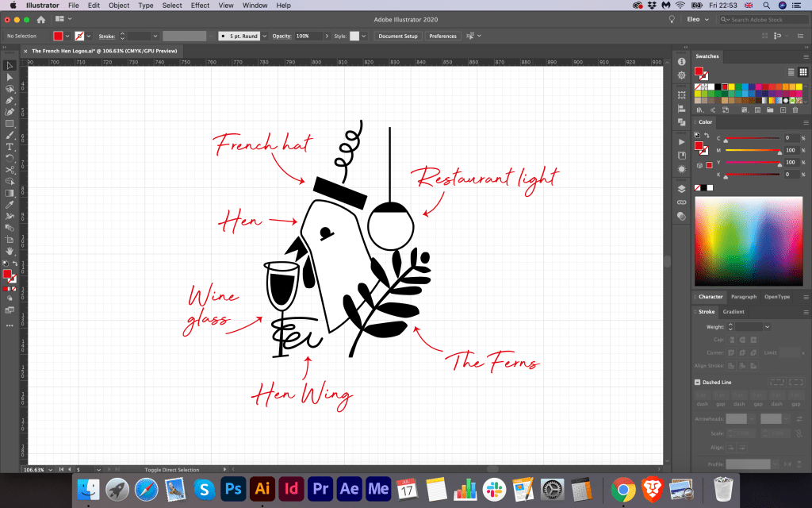The width and height of the screenshot is (812, 508).
Task: Select the Eyedropper tool
Action: point(10,205)
